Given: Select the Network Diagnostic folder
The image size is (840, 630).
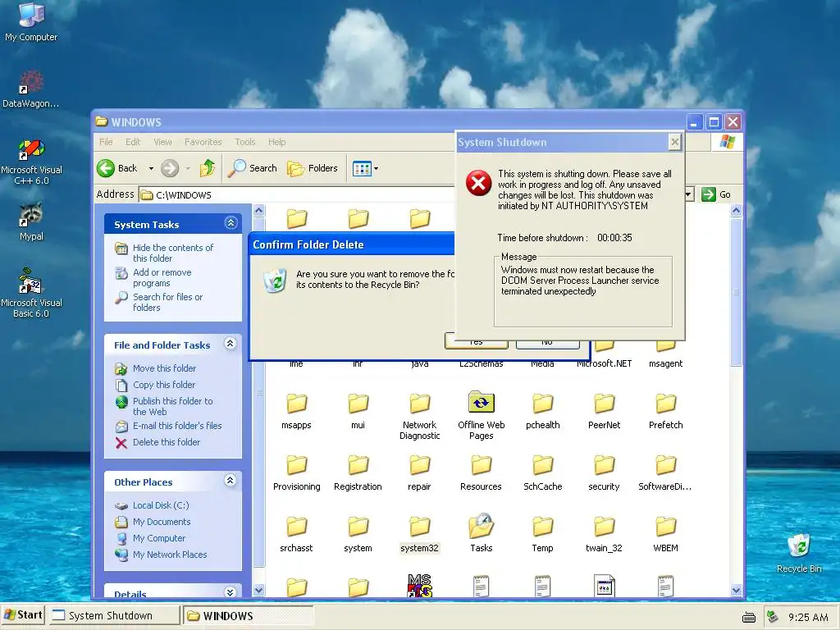Looking at the screenshot, I should point(419,416).
